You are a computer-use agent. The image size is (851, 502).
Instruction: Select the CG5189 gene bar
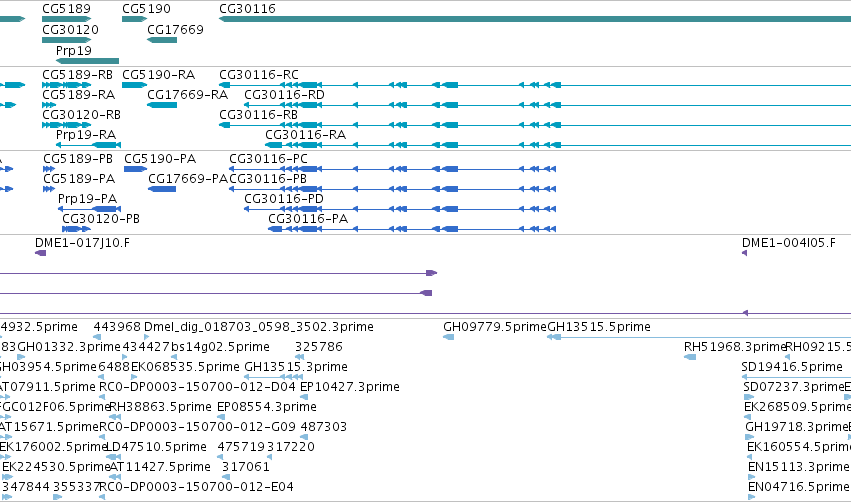coord(66,19)
